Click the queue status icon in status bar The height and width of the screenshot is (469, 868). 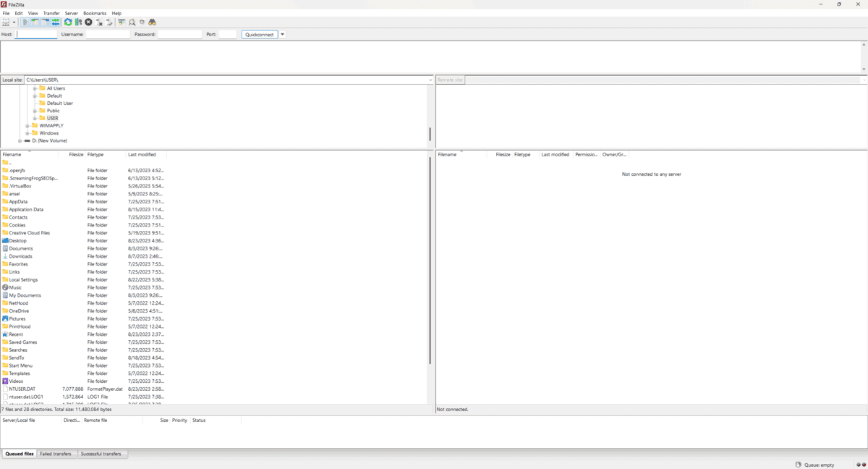(x=799, y=465)
